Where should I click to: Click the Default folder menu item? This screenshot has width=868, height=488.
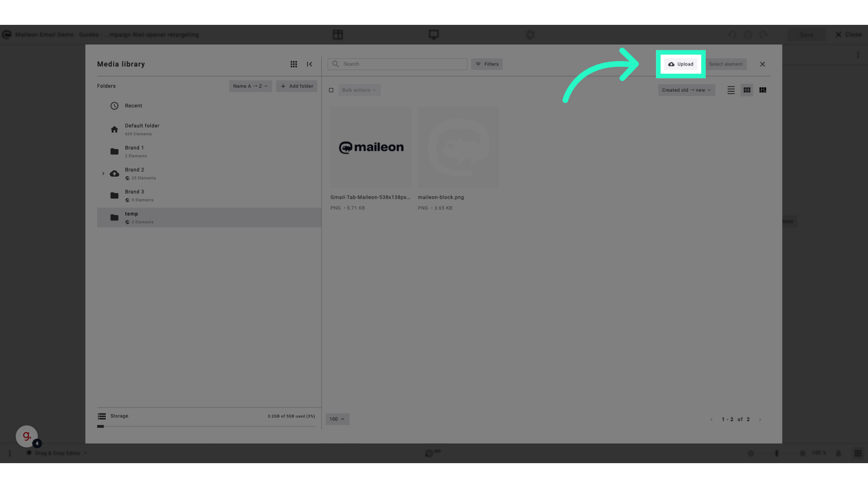pyautogui.click(x=142, y=129)
